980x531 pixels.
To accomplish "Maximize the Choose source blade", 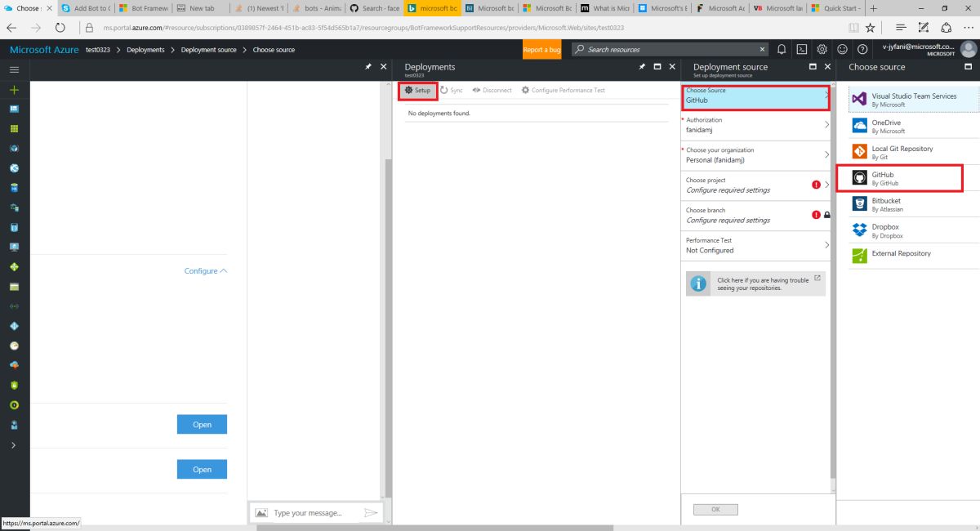I will (x=969, y=67).
